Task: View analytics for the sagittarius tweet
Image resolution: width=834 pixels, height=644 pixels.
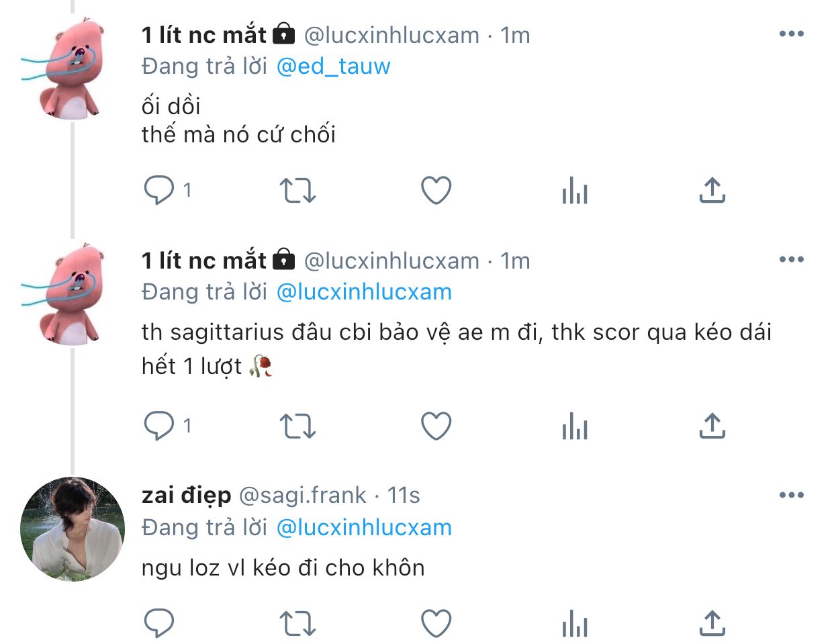Action: tap(575, 426)
